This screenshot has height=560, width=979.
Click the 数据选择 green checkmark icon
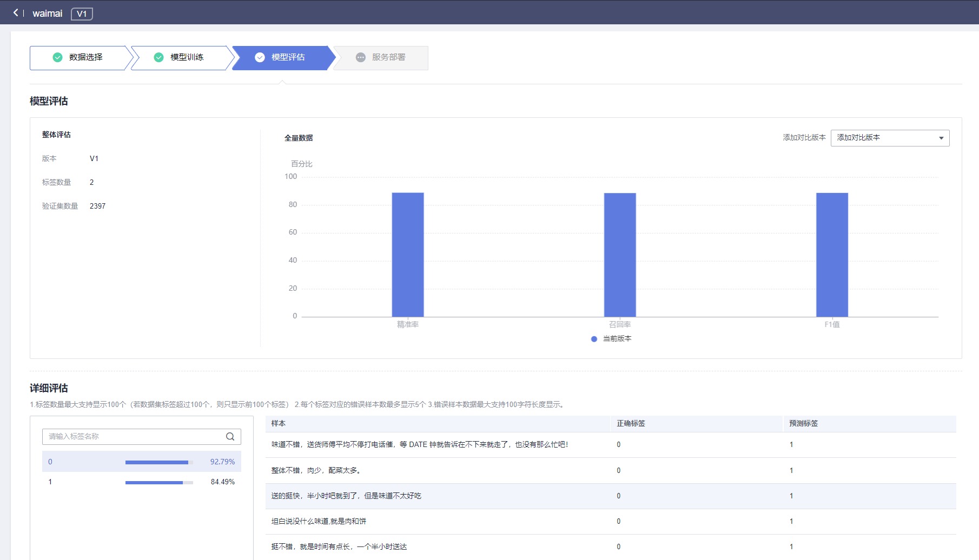(57, 57)
